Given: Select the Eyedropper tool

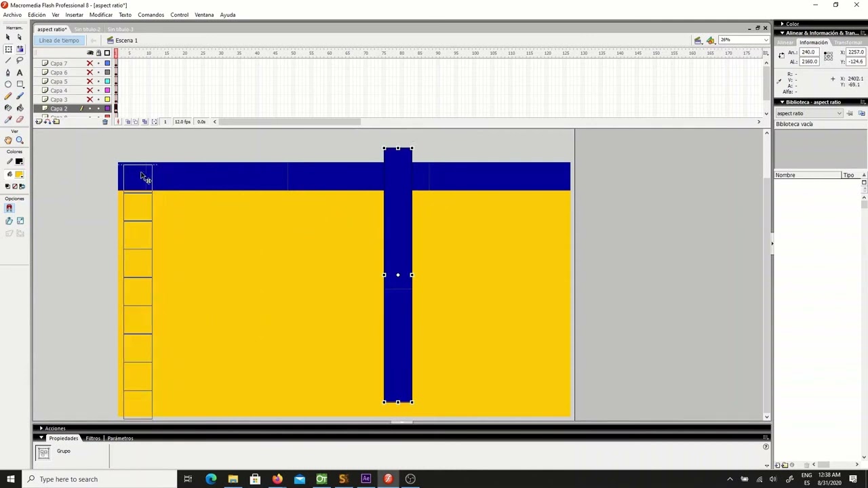Looking at the screenshot, I should (8, 119).
